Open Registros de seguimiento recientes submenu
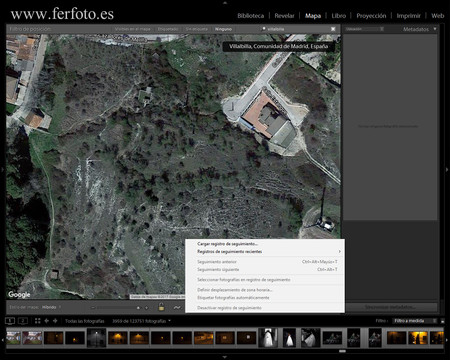Image resolution: width=450 pixels, height=360 pixels. click(x=265, y=251)
